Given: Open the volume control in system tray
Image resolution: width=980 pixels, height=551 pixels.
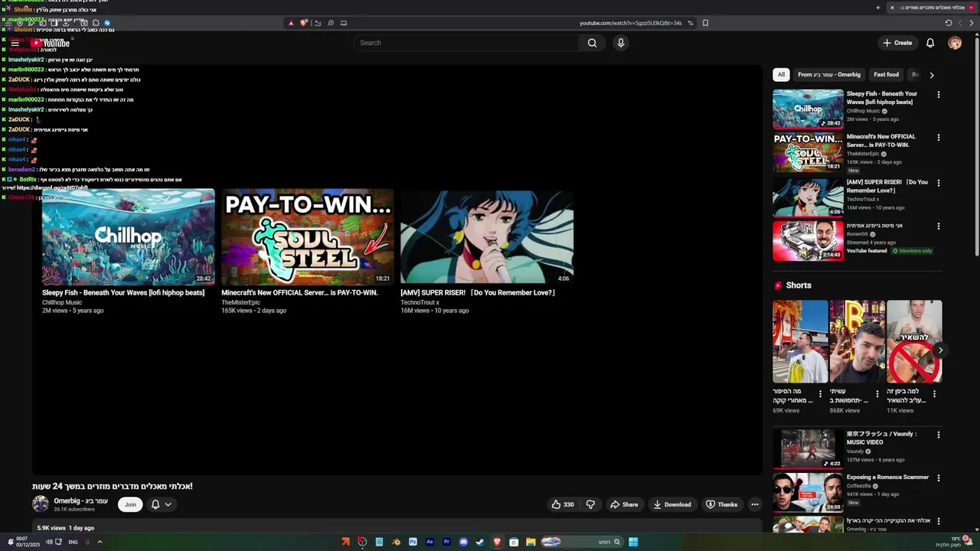Looking at the screenshot, I should [x=49, y=542].
